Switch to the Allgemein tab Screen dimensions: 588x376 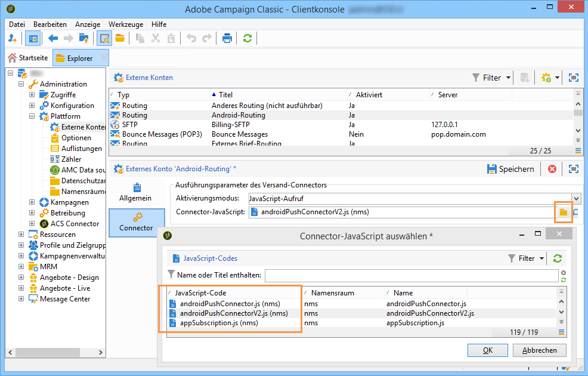(x=135, y=193)
